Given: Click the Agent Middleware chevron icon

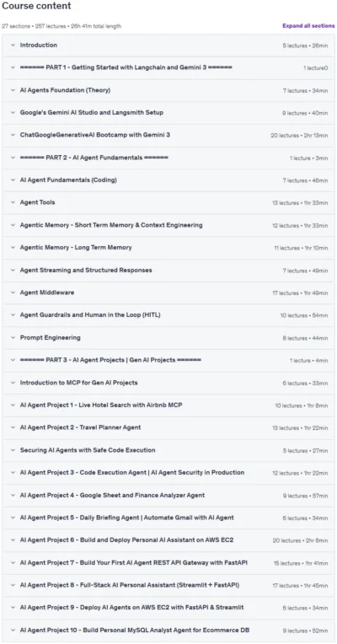Looking at the screenshot, I should (13, 292).
